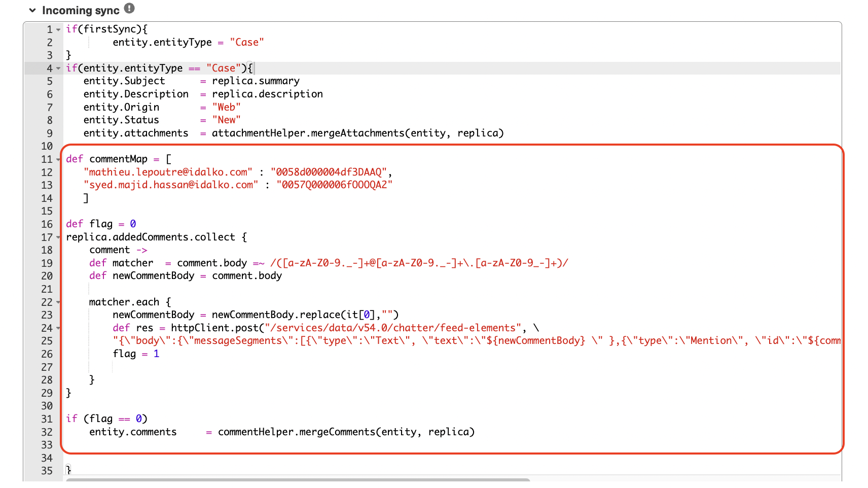Select the Case string on line 2
Screen dimensions: 868x488
pos(247,42)
